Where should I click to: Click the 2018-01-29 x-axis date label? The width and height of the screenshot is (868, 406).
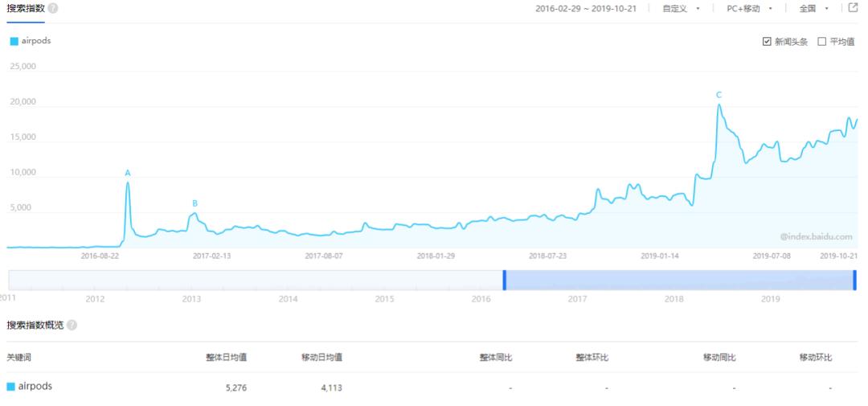click(x=436, y=256)
